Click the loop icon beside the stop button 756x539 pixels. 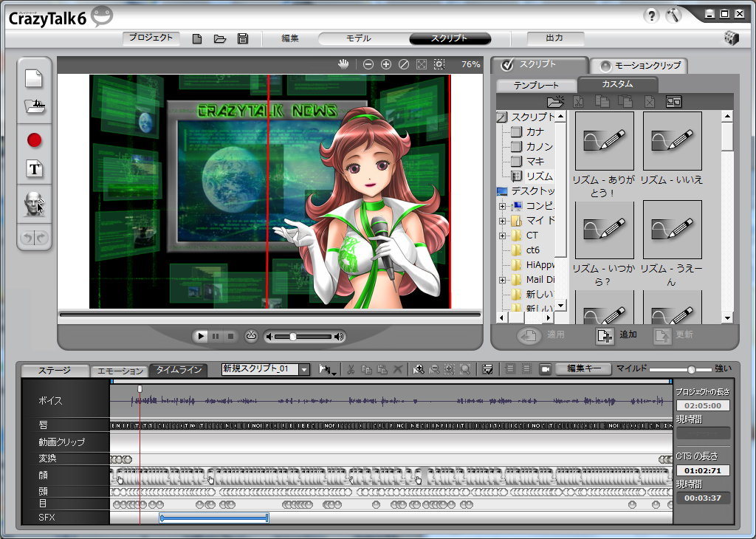tap(251, 336)
